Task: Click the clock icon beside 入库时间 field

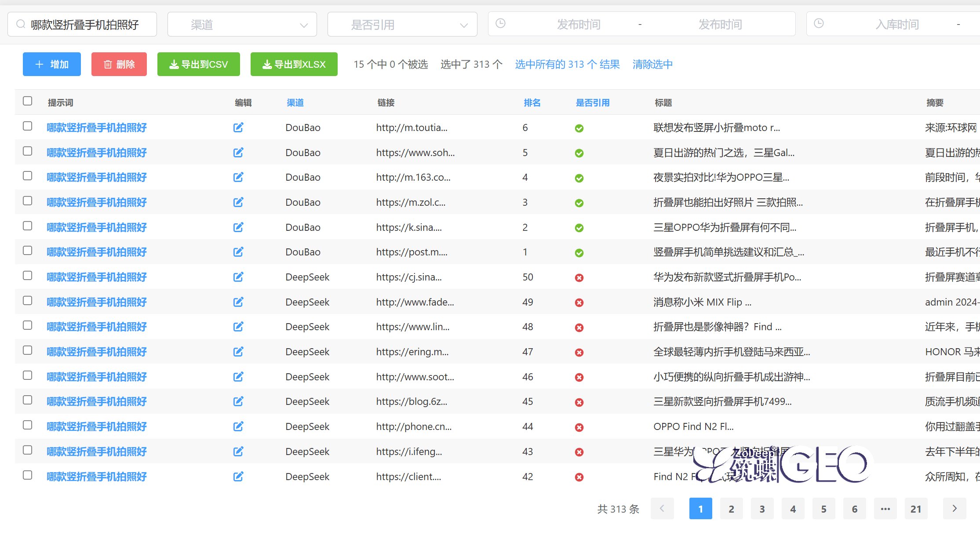Action: [819, 24]
